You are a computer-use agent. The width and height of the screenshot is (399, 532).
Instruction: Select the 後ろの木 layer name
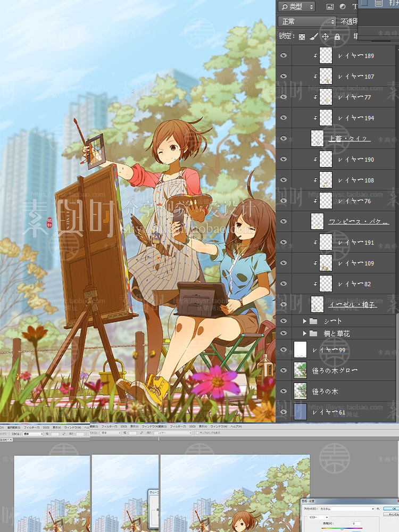pyautogui.click(x=325, y=391)
